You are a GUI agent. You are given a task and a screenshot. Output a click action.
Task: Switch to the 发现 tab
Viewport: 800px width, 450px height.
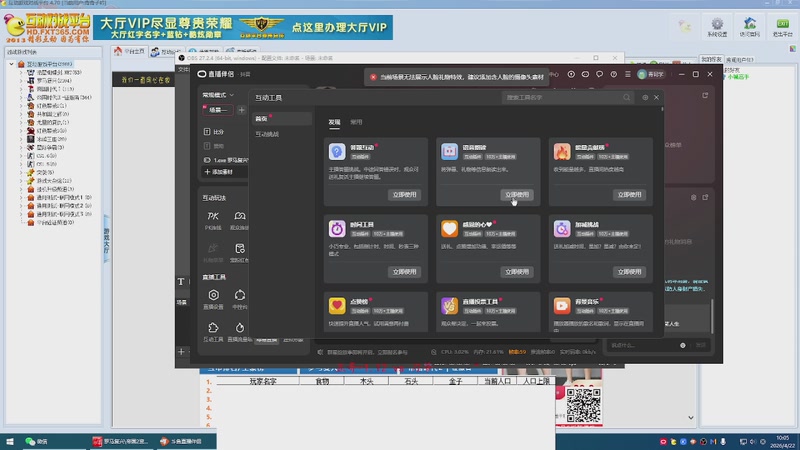point(334,122)
